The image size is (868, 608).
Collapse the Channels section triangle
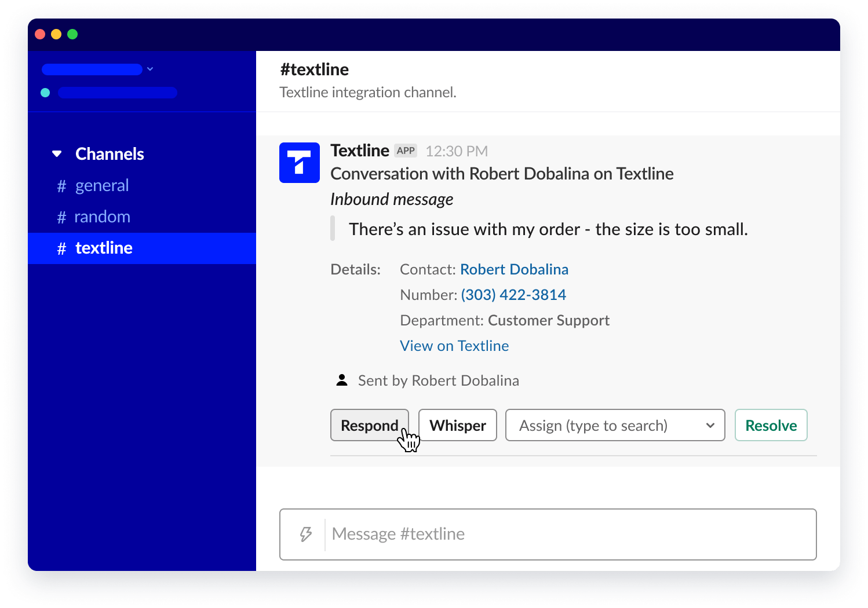[x=57, y=154]
